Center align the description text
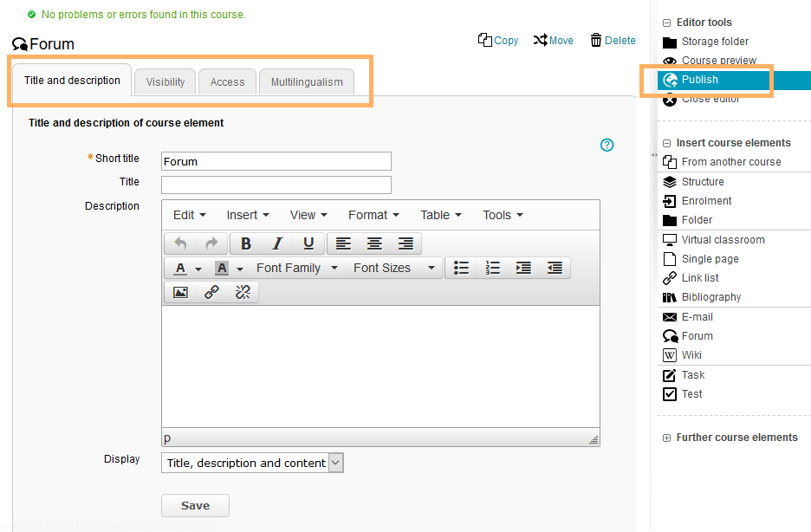811x532 pixels. pyautogui.click(x=374, y=243)
